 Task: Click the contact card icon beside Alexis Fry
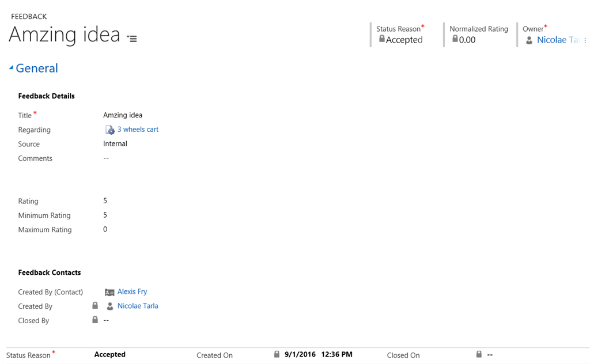[109, 292]
